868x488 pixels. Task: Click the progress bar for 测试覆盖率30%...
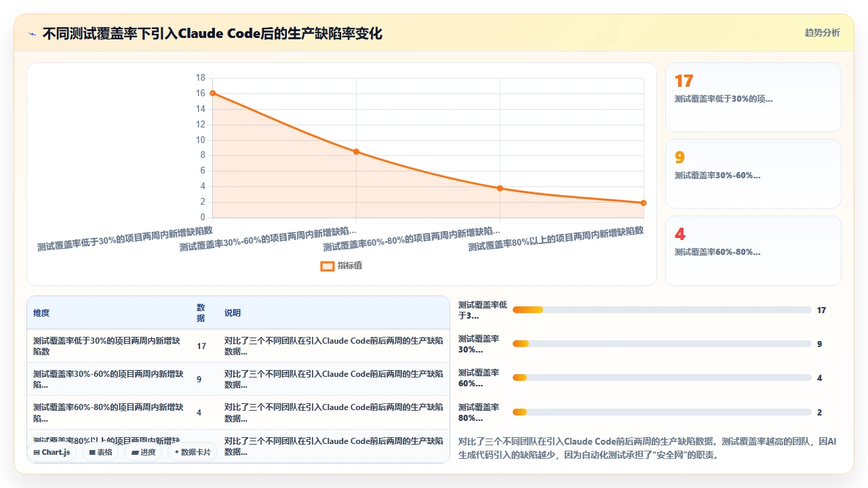(662, 344)
